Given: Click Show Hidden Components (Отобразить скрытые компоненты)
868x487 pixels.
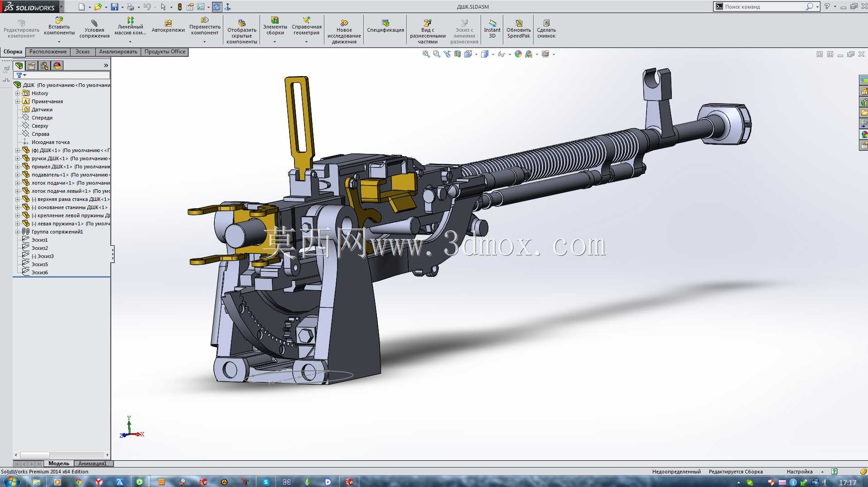Looking at the screenshot, I should pos(242,32).
